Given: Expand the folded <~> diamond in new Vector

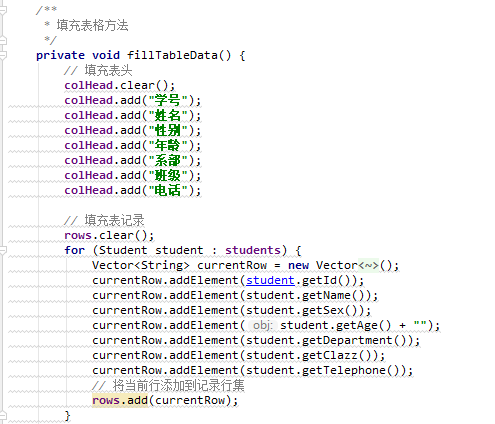Looking at the screenshot, I should click(368, 265).
